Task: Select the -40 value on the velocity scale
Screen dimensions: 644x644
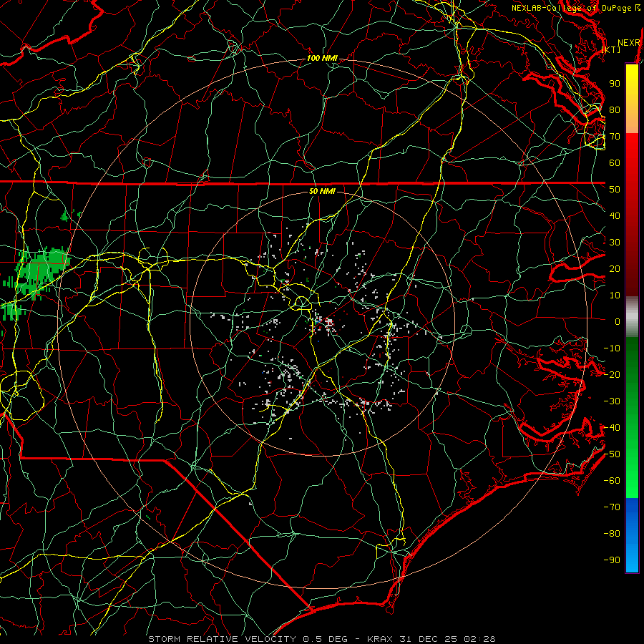Action: [x=612, y=428]
